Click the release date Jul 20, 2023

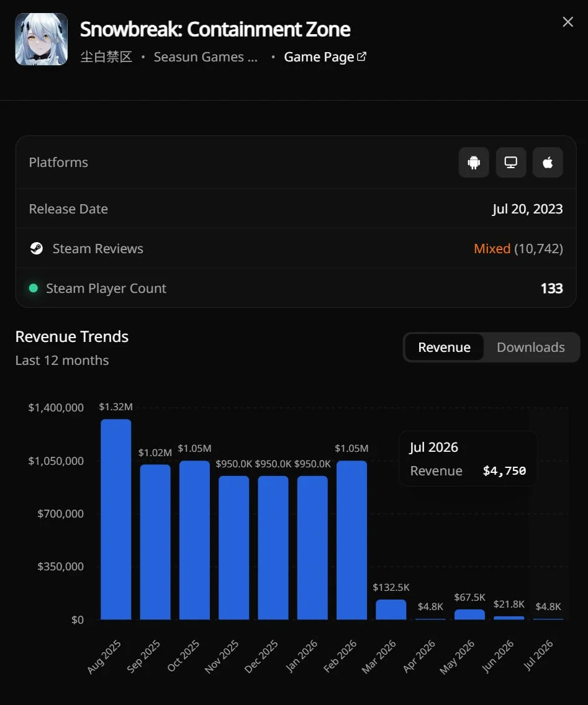click(x=527, y=209)
